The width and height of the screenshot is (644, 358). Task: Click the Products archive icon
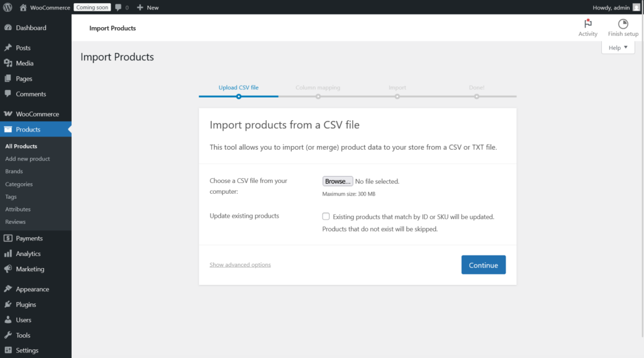(8, 129)
